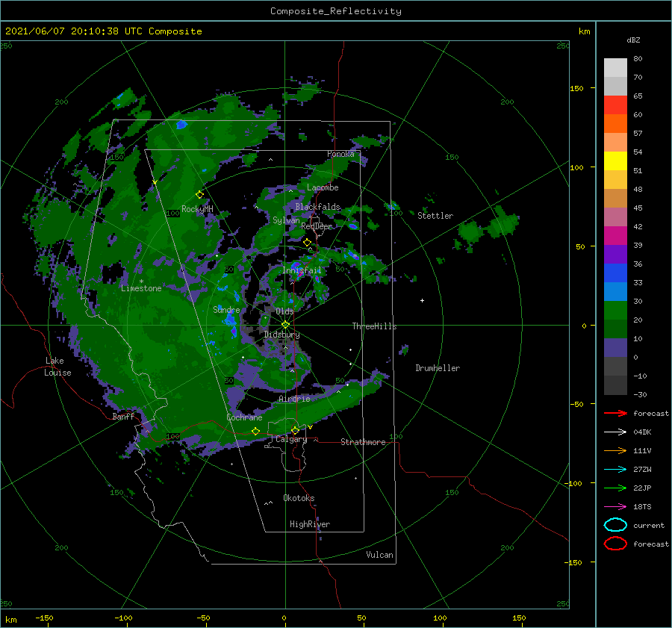Screen dimensions: 672x628
Task: Click the Cochrane label
Action: click(x=244, y=417)
